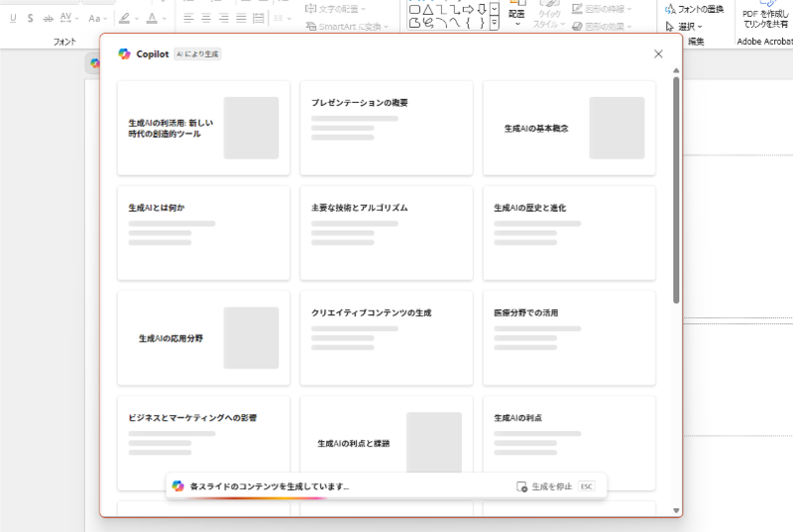Viewport: 793px width, 532px height.
Task: Click the scrollbar down arrow
Action: pos(676,510)
